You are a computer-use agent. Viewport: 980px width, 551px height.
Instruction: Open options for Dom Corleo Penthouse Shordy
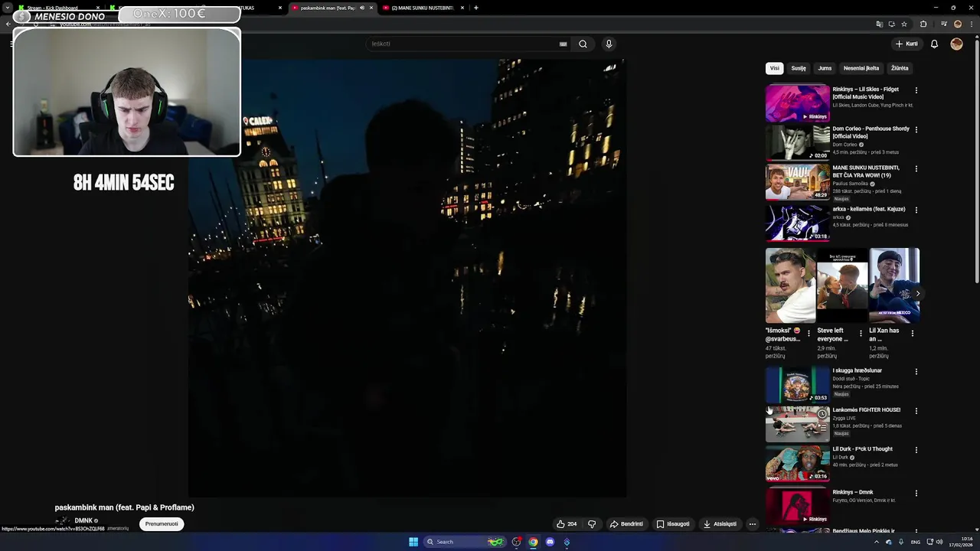click(916, 129)
